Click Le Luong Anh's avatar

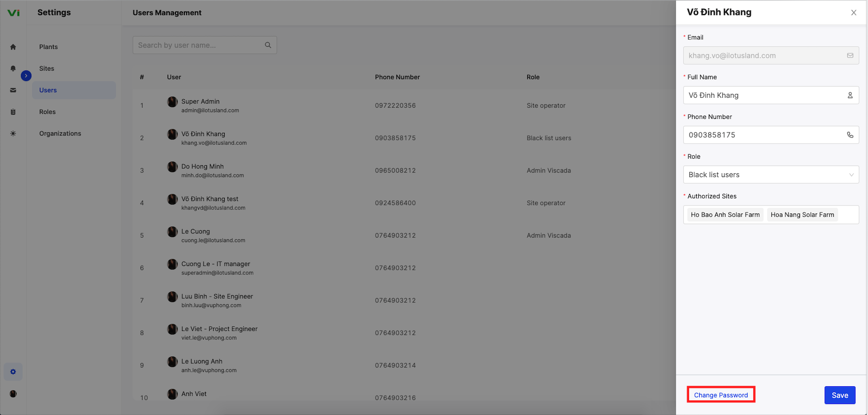click(172, 362)
